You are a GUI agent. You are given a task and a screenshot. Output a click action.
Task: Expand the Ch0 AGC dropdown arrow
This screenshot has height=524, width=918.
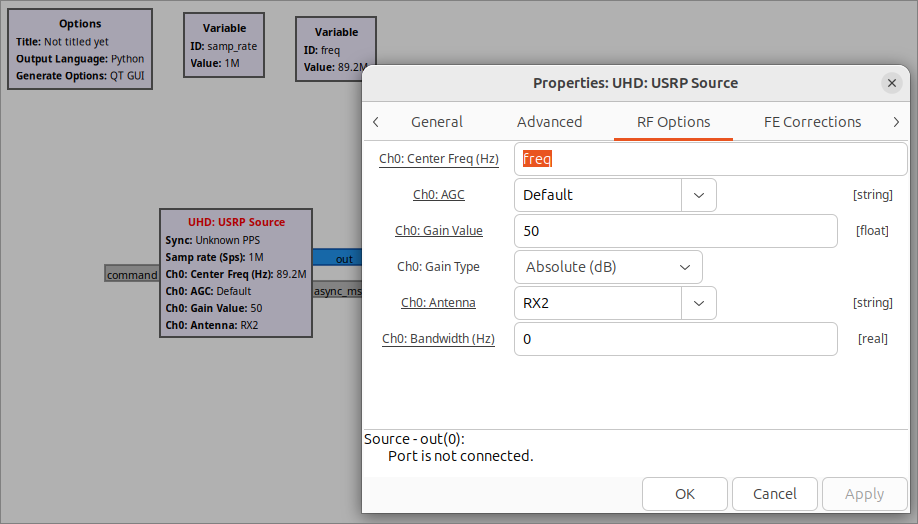tap(698, 195)
